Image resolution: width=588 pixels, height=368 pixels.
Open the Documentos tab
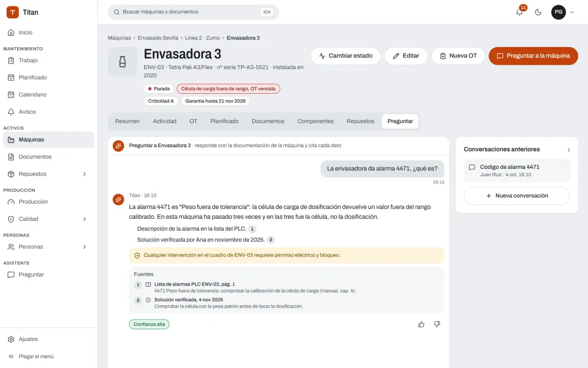(x=268, y=121)
